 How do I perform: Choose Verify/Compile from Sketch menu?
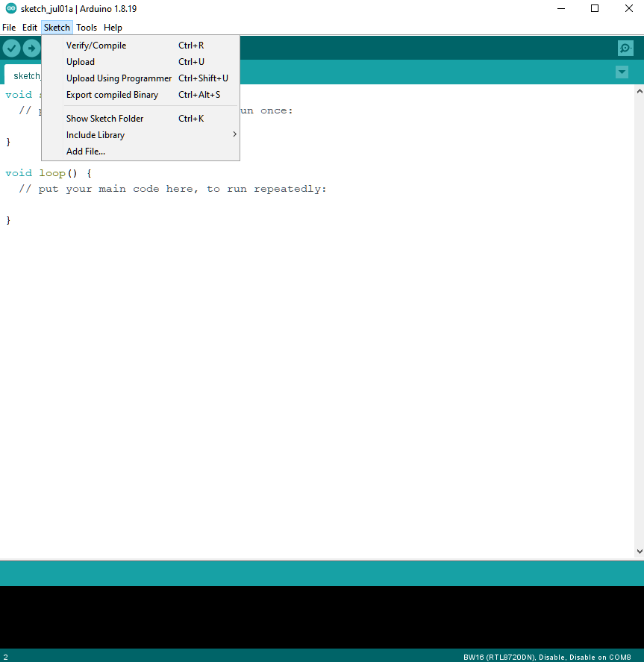140,46
